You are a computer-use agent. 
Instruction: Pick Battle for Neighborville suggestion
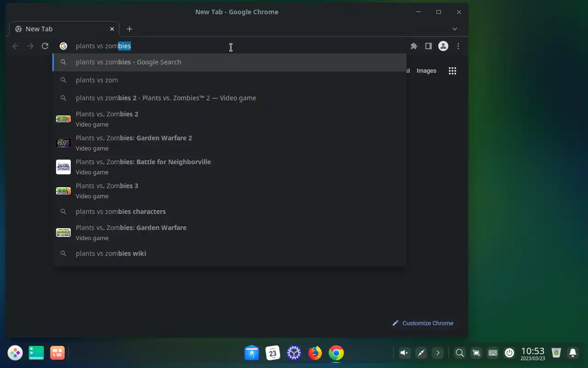[x=230, y=167]
